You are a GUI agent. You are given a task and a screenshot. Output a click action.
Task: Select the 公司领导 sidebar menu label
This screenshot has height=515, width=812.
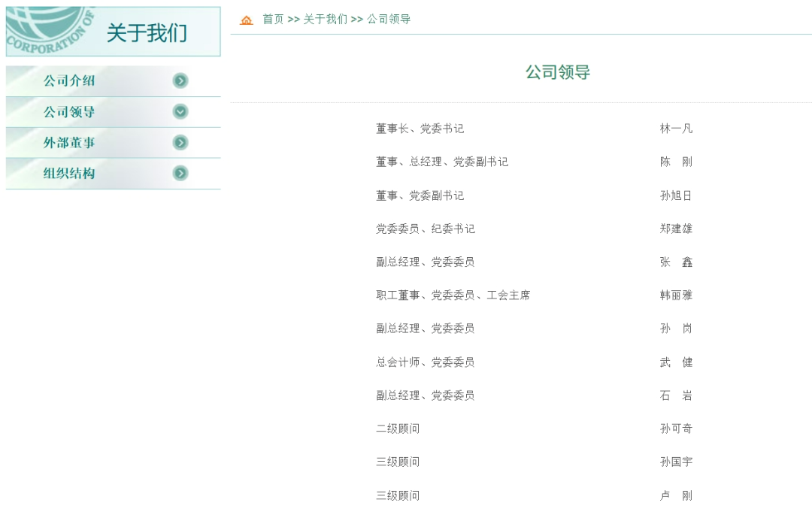[x=69, y=112]
